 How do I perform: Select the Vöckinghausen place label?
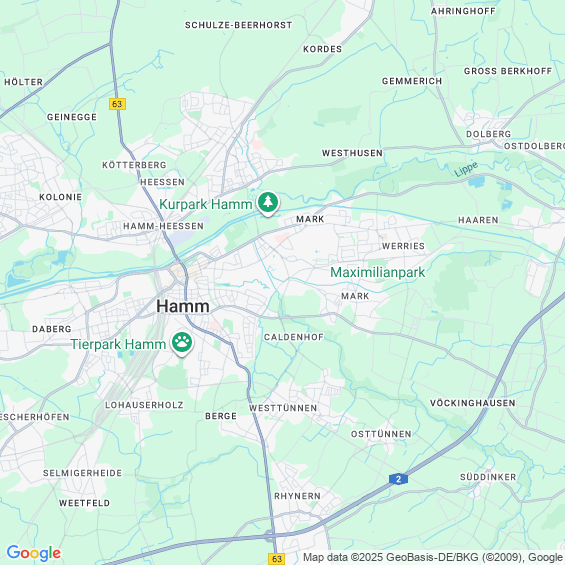(472, 403)
